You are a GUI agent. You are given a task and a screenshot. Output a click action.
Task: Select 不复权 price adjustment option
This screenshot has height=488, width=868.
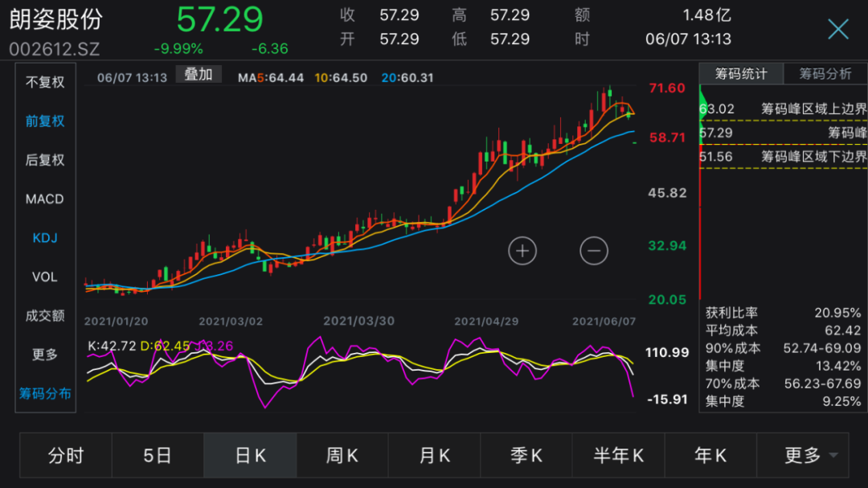pos(45,83)
